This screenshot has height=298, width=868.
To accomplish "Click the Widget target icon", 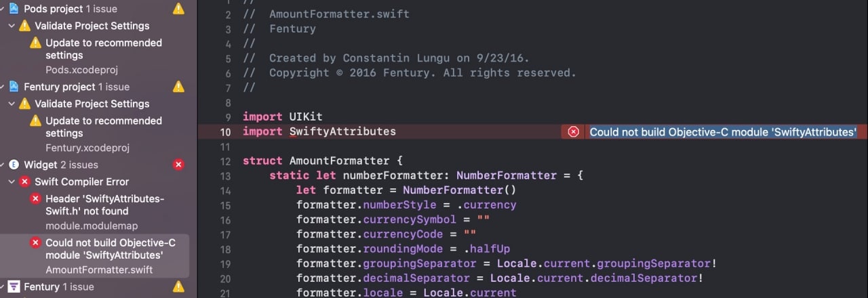I will coord(14,165).
